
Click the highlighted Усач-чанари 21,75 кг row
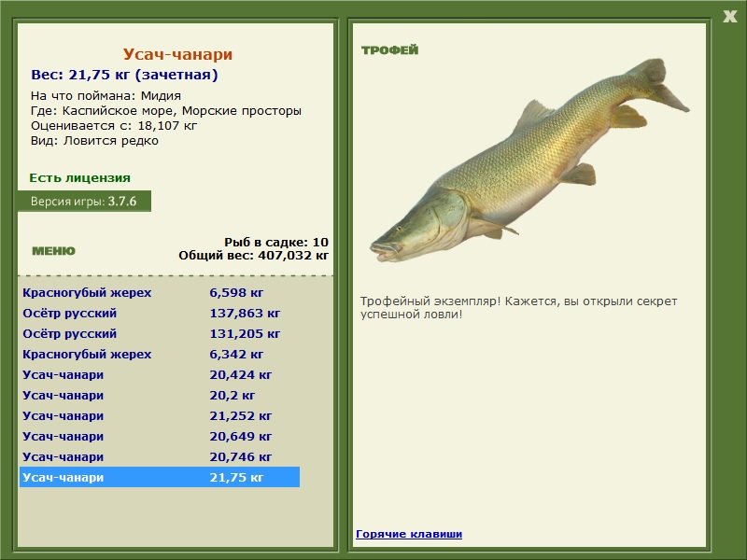(159, 478)
